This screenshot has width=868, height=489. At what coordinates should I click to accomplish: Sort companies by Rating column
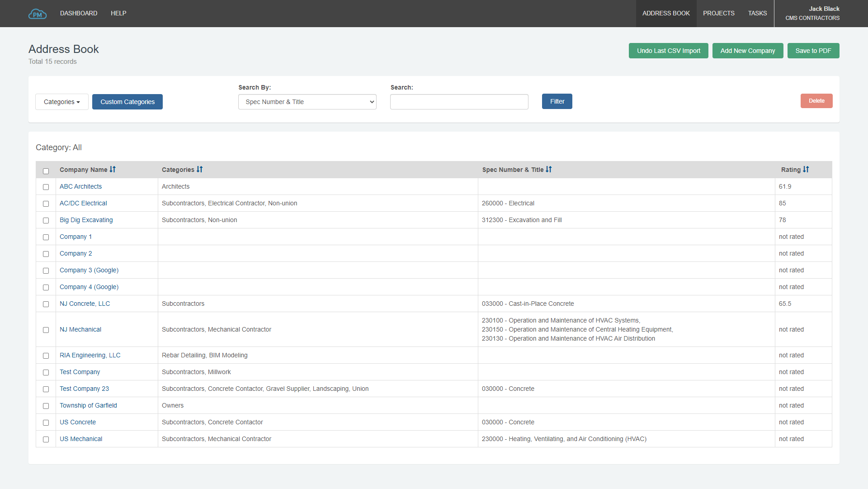click(806, 169)
